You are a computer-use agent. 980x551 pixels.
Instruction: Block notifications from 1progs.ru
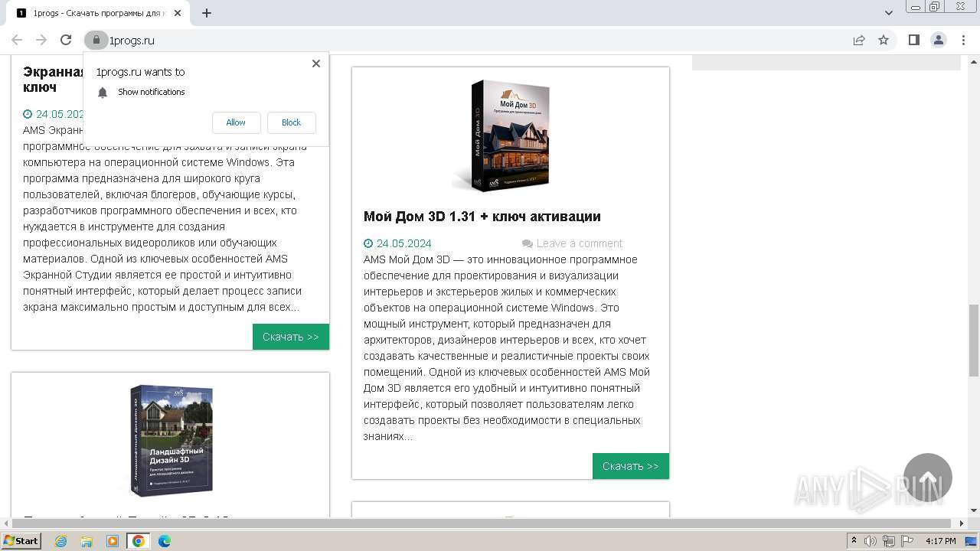point(291,122)
